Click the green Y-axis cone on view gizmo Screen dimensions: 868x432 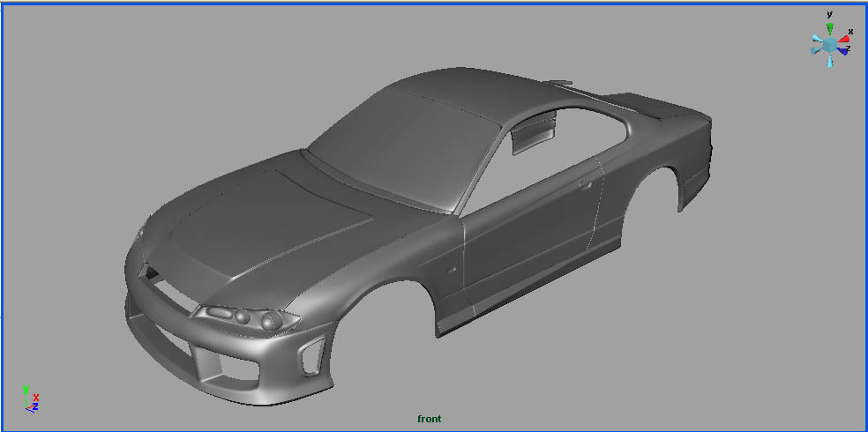click(x=830, y=28)
